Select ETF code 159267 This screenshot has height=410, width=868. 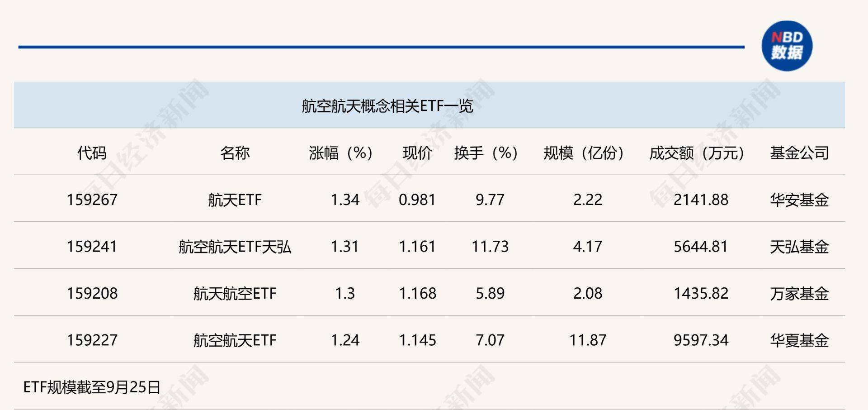coord(92,200)
